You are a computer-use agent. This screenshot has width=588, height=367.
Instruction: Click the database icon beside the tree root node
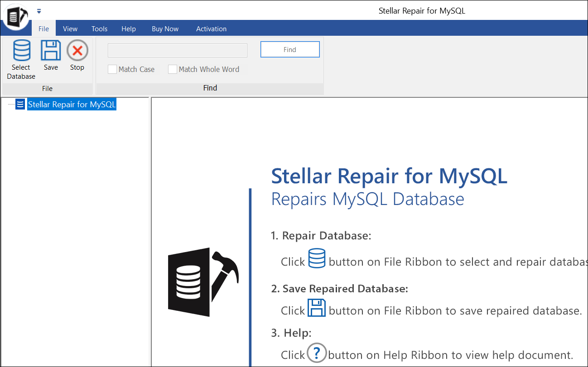[20, 105]
